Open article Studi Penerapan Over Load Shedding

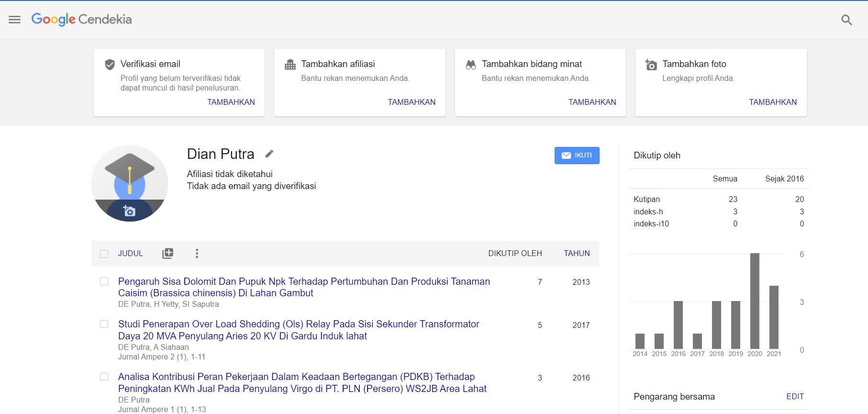[299, 330]
